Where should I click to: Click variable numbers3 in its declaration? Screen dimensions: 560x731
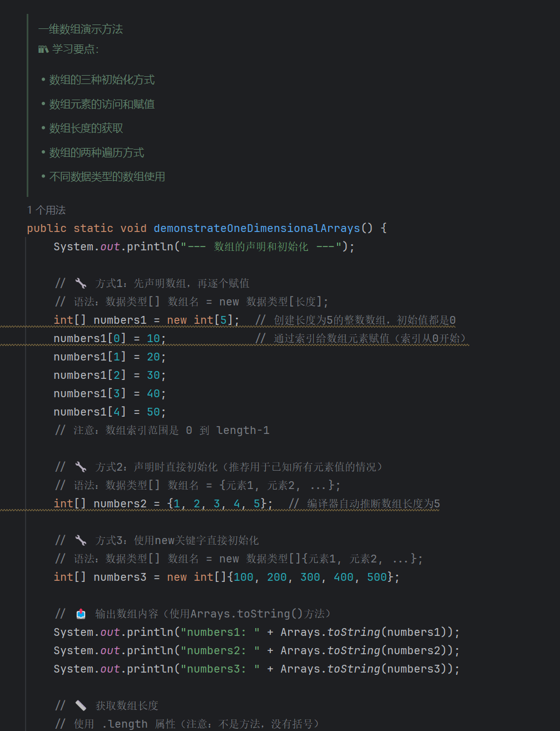(x=120, y=577)
